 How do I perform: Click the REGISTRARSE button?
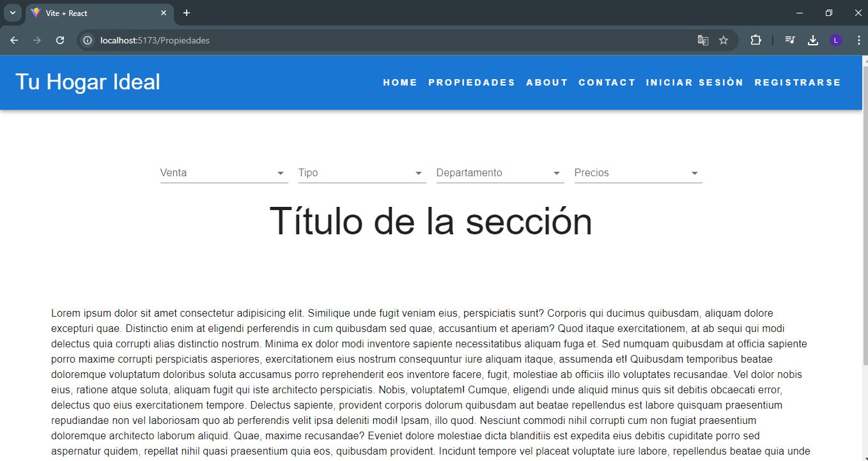[798, 82]
